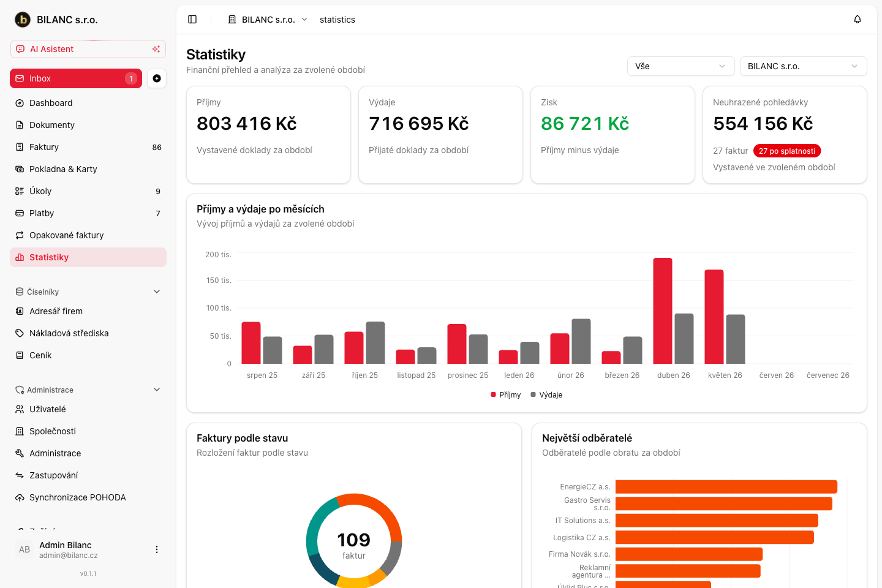Click the round plus button beside Inbox
The height and width of the screenshot is (588, 882).
coord(157,78)
